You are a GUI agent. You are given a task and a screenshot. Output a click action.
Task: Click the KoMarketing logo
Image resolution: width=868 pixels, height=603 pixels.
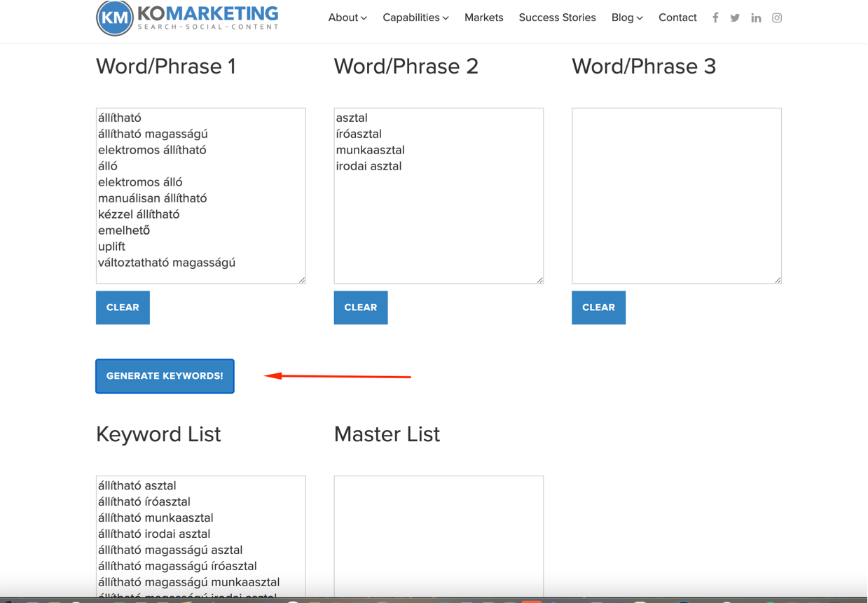187,18
